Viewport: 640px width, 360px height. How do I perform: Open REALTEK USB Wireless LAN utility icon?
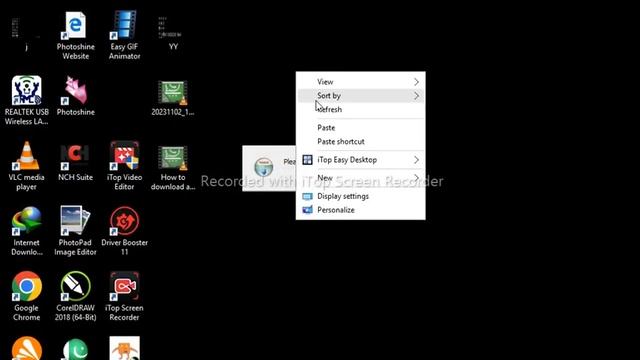click(27, 100)
